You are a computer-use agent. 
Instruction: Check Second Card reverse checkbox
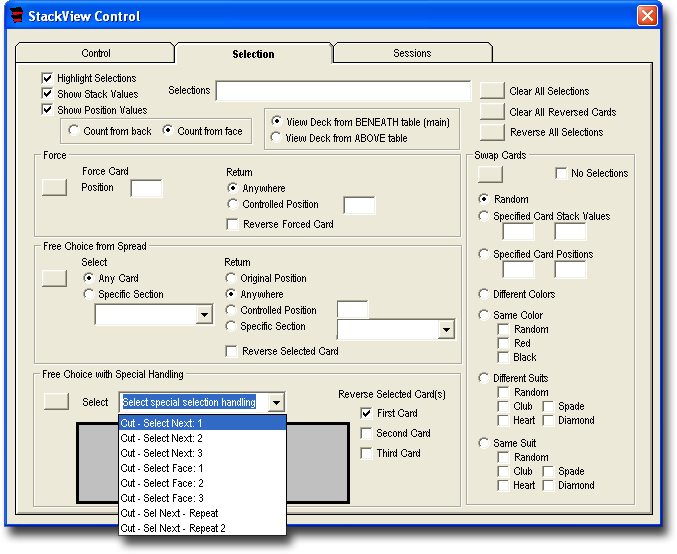coord(366,433)
